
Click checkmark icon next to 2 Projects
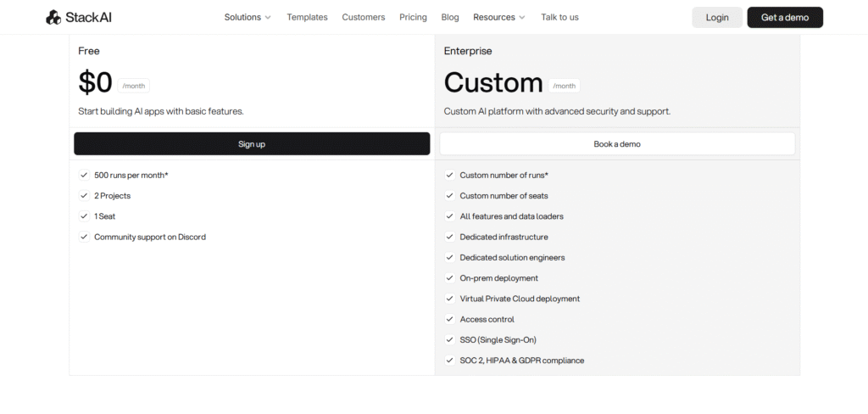click(84, 196)
